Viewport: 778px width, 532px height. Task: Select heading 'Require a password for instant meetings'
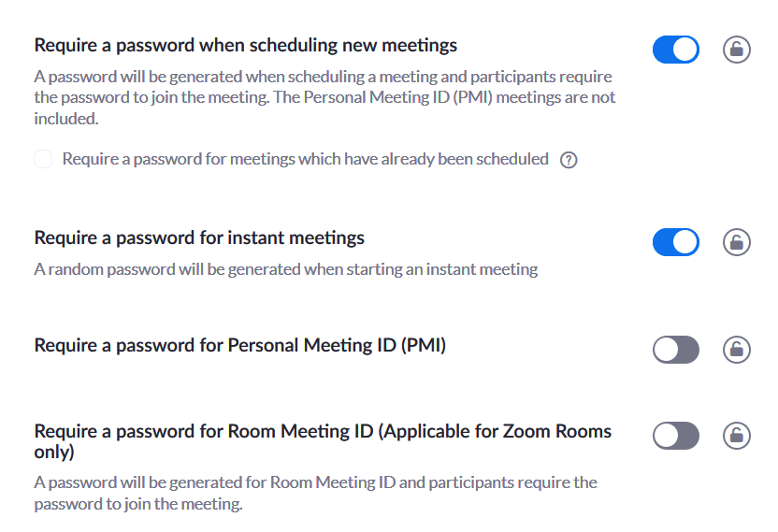[199, 237]
